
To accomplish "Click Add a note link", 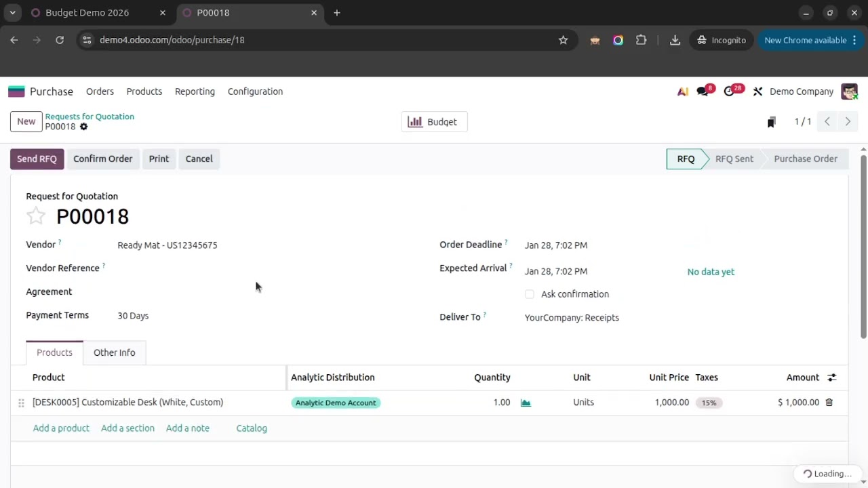I will coord(188,428).
